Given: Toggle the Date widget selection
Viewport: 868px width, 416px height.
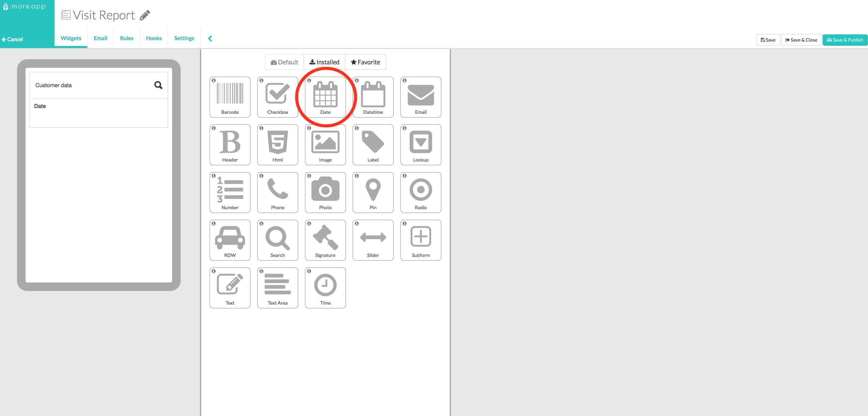Looking at the screenshot, I should pos(325,97).
